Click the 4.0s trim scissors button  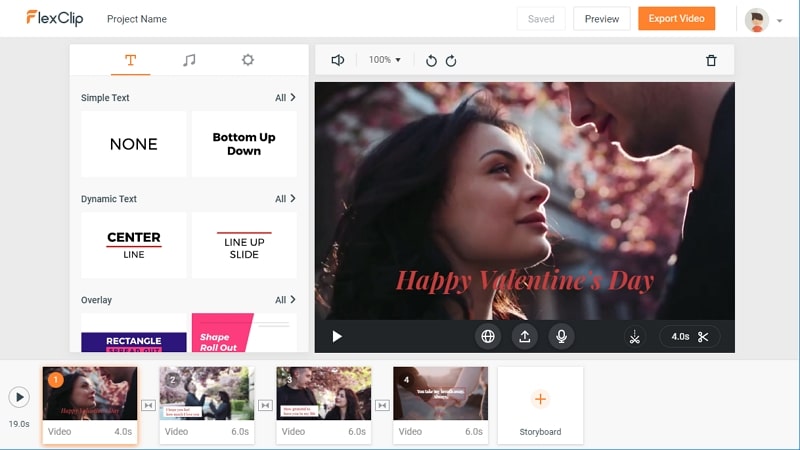coord(689,337)
